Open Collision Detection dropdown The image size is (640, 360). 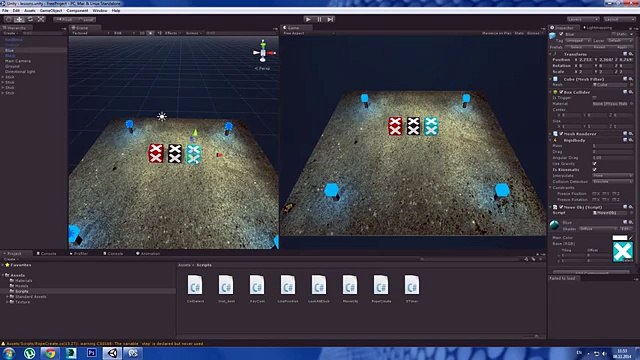tap(612, 182)
